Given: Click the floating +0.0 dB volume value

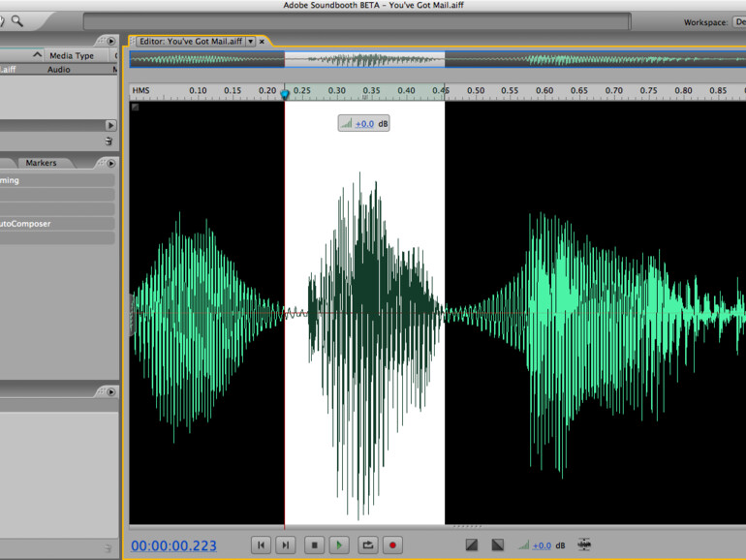Looking at the screenshot, I should [x=364, y=124].
